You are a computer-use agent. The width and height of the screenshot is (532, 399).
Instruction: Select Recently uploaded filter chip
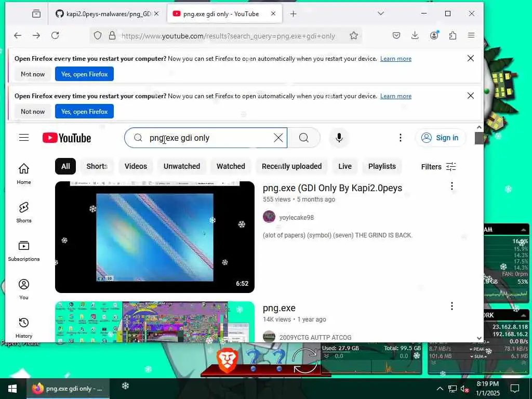[292, 166]
